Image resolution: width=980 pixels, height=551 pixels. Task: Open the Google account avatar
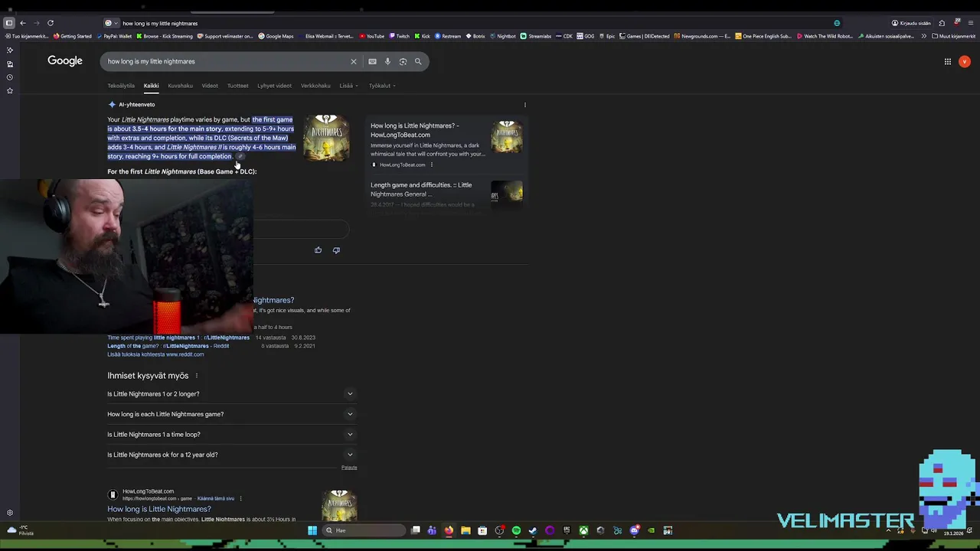965,61
